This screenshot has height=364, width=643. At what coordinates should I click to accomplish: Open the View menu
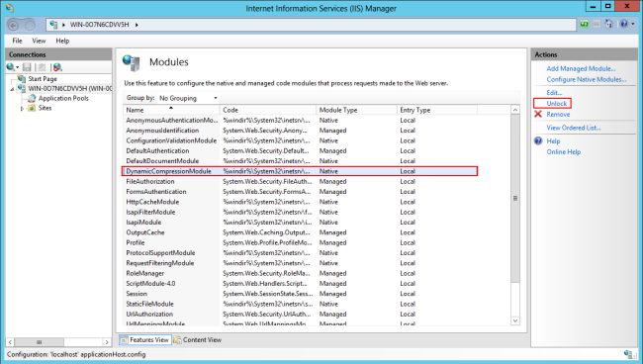(39, 41)
